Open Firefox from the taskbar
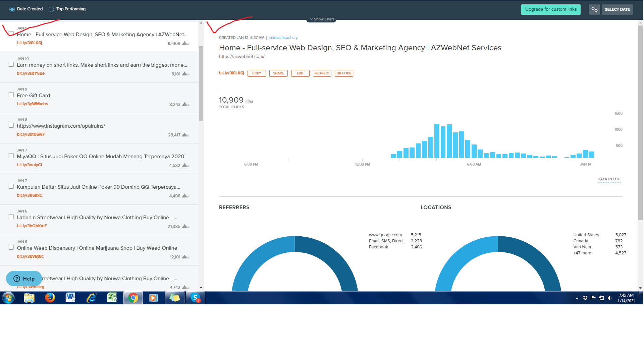644x362 pixels. (x=50, y=298)
